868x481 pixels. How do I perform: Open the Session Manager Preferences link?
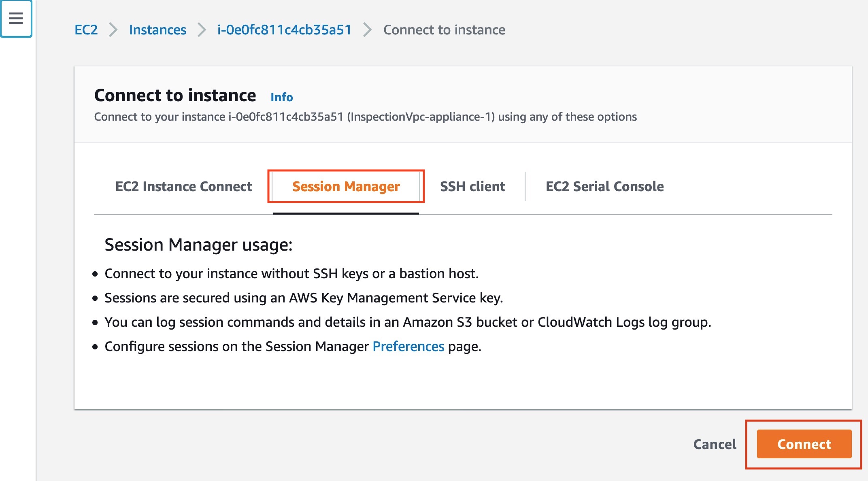[408, 347]
